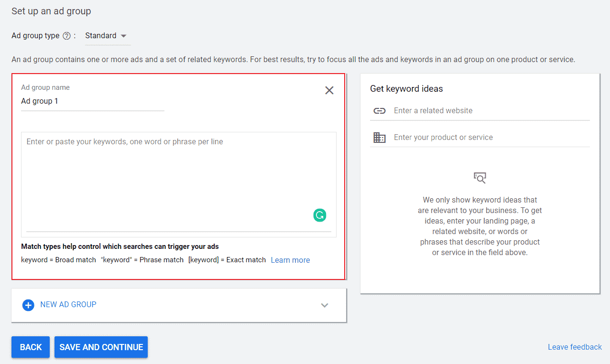610x364 pixels.
Task: Click the Ad group type help icon
Action: click(x=67, y=36)
